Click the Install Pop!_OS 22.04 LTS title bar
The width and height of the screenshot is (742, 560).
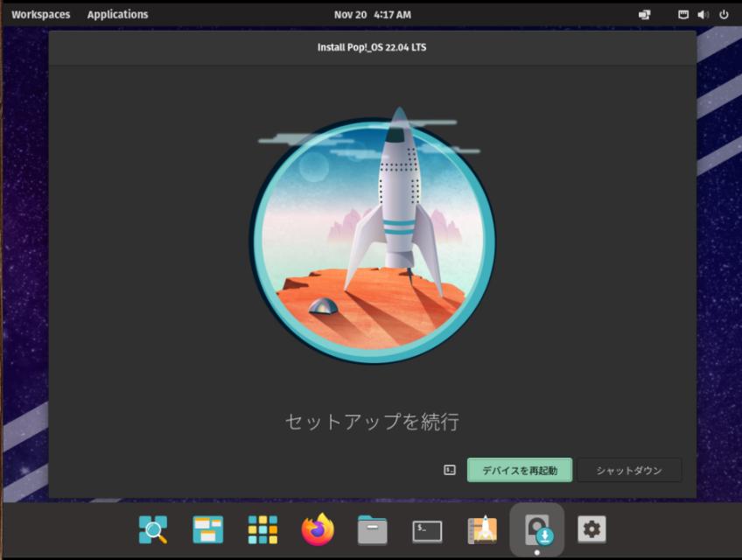372,48
